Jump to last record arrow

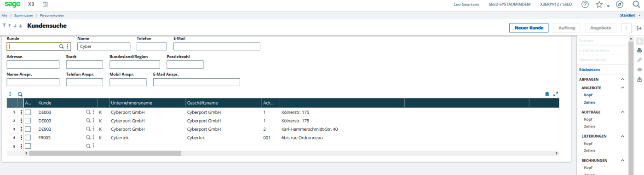point(21,26)
